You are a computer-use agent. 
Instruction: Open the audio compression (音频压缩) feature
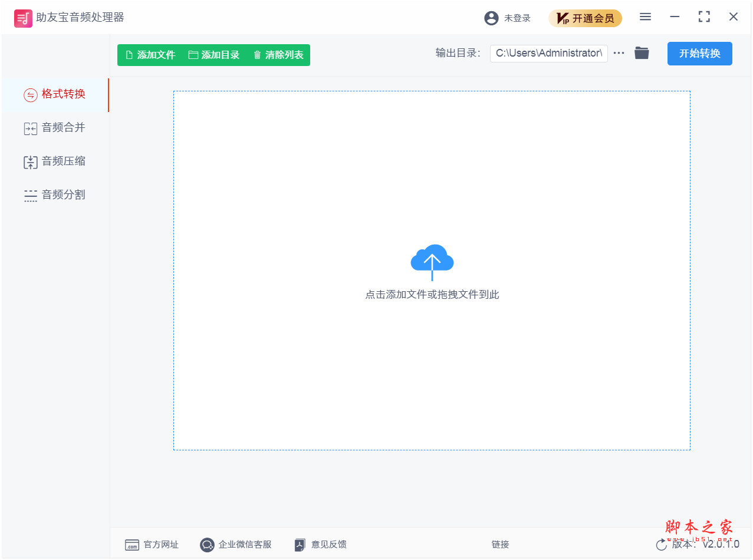click(x=31, y=161)
